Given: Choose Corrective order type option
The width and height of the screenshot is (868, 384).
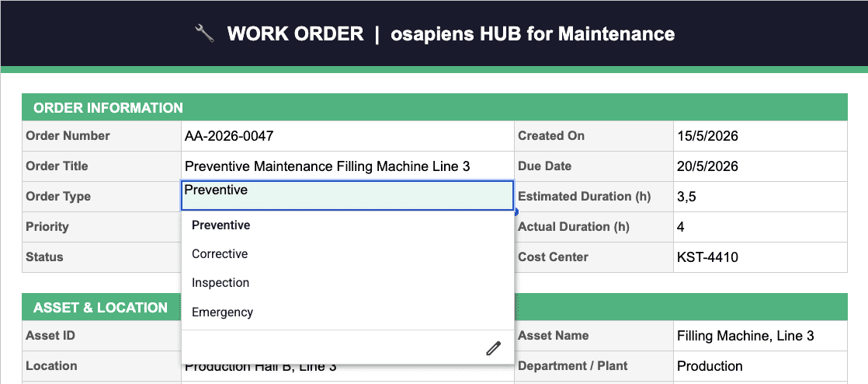Looking at the screenshot, I should point(348,253).
